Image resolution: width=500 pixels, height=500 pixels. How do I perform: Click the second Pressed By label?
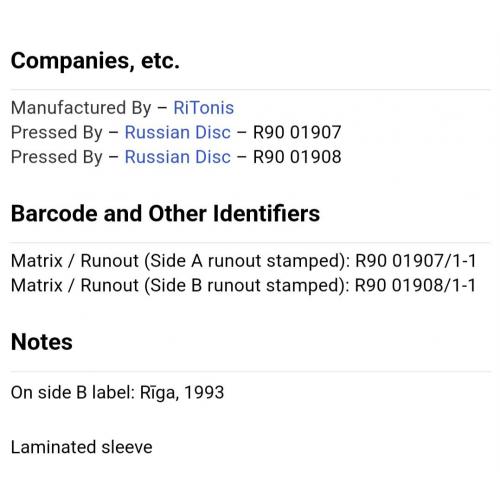pos(57,157)
